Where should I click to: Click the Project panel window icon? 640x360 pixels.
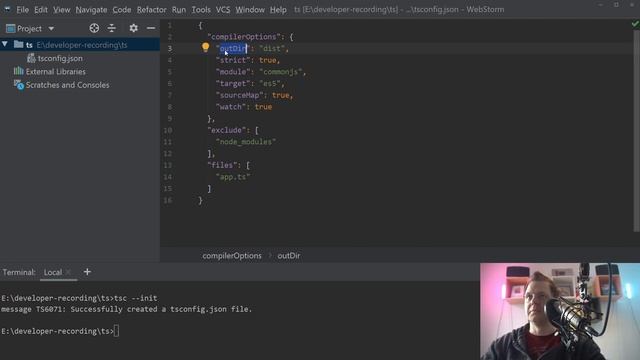point(11,28)
